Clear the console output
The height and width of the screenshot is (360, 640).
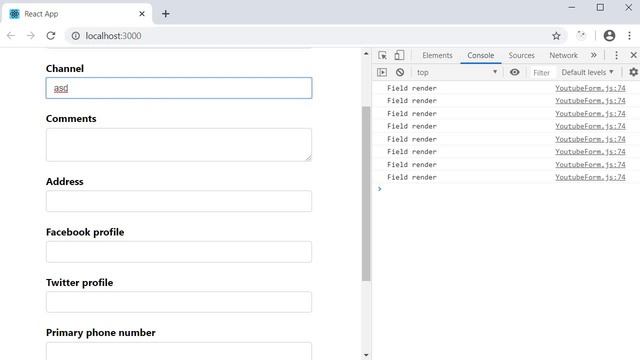tap(400, 72)
